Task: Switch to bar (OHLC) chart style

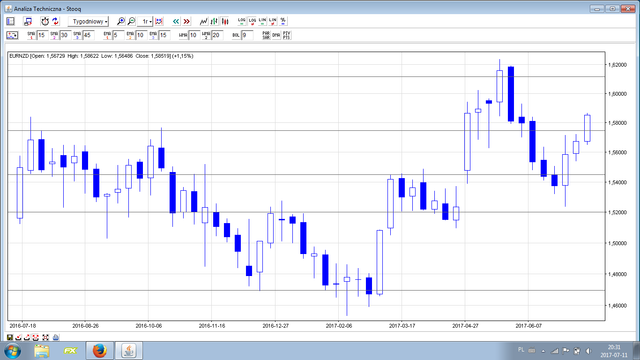Action: (x=214, y=21)
